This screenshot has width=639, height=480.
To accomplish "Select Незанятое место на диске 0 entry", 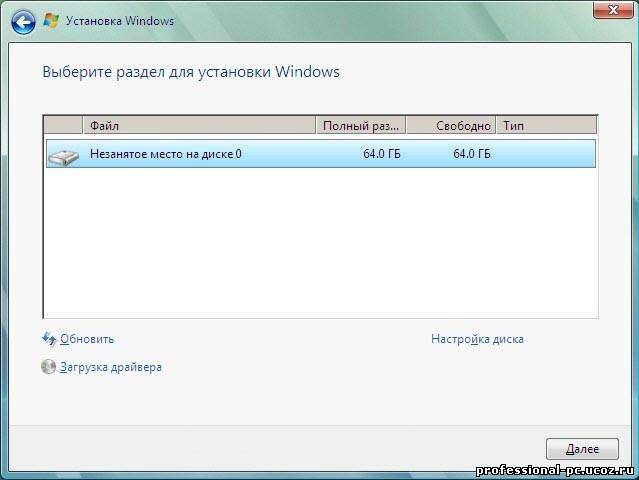I will click(x=321, y=154).
